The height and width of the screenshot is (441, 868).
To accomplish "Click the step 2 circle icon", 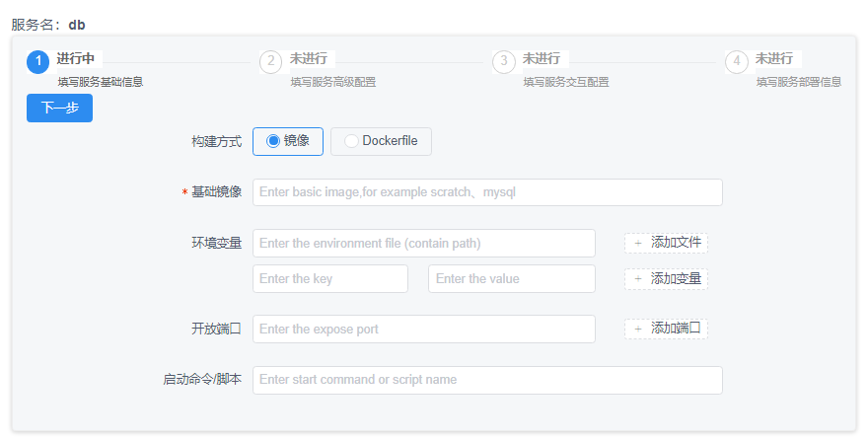I will 270,62.
